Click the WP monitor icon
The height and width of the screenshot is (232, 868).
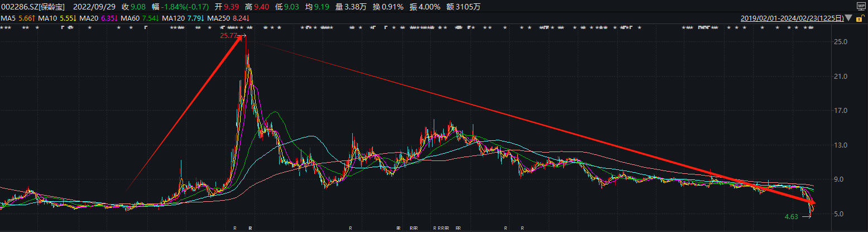860,6
